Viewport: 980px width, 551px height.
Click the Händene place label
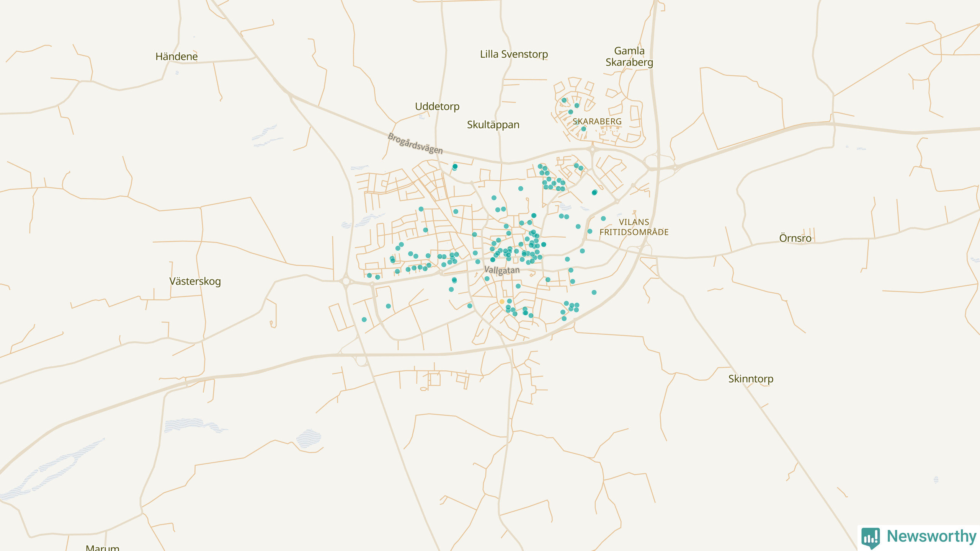coord(176,57)
